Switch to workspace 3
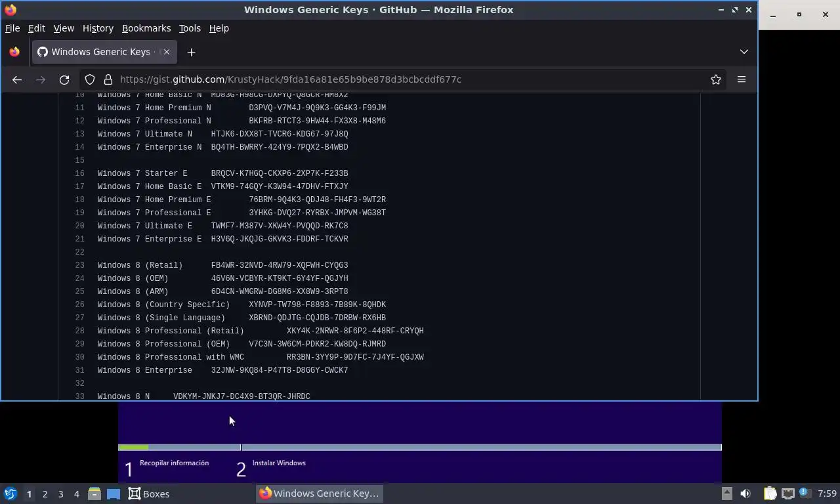The height and width of the screenshot is (504, 840). [x=61, y=493]
